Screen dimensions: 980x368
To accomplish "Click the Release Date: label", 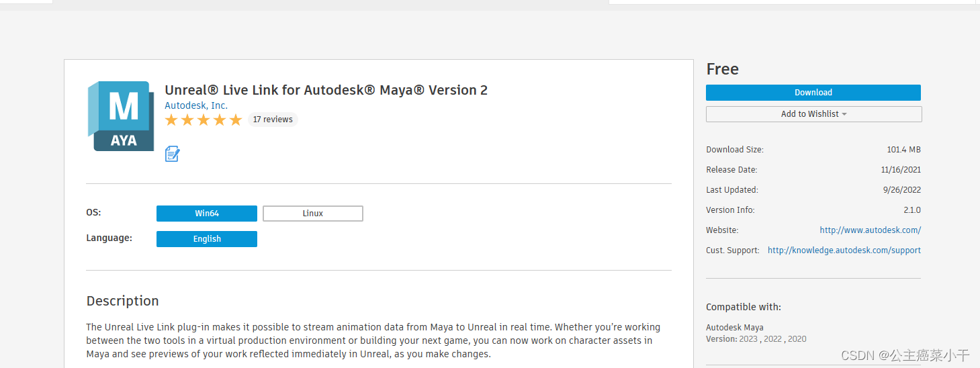I will (731, 170).
